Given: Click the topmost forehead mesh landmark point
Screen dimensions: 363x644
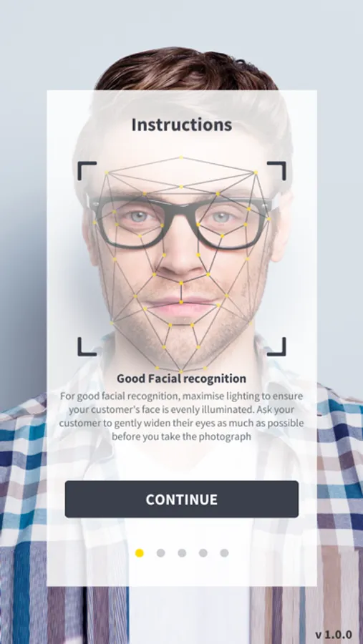Looking at the screenshot, I should tap(181, 157).
